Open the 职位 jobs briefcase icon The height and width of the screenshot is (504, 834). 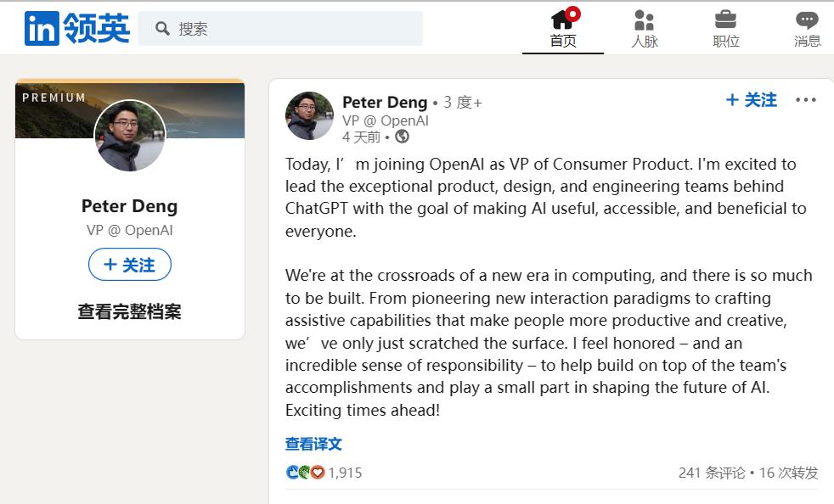coord(725,20)
